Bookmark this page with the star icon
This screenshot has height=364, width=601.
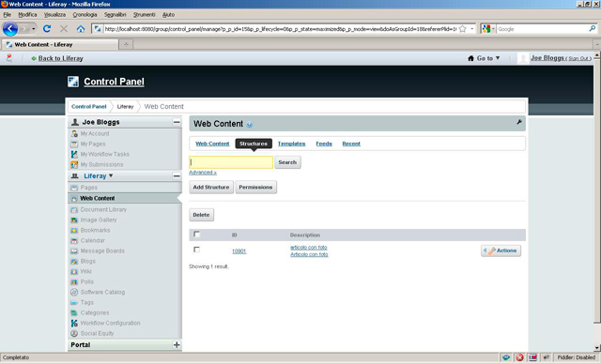(x=463, y=29)
